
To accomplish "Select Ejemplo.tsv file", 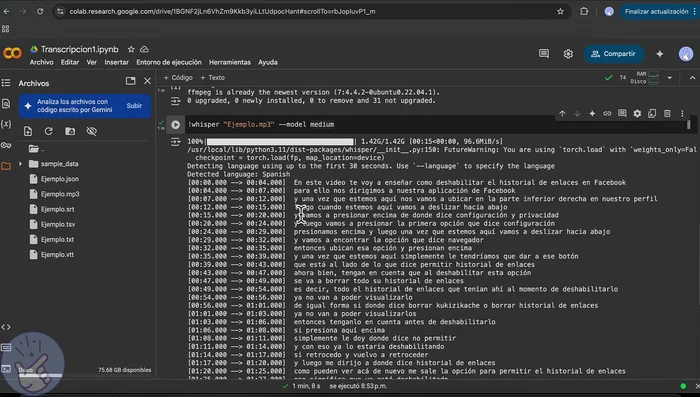I will coord(58,225).
